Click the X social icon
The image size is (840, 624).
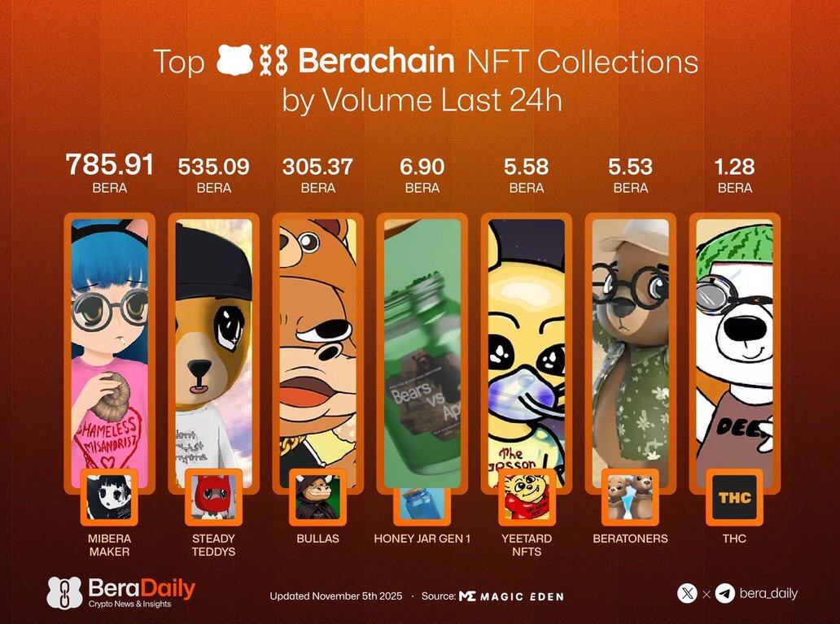(687, 594)
